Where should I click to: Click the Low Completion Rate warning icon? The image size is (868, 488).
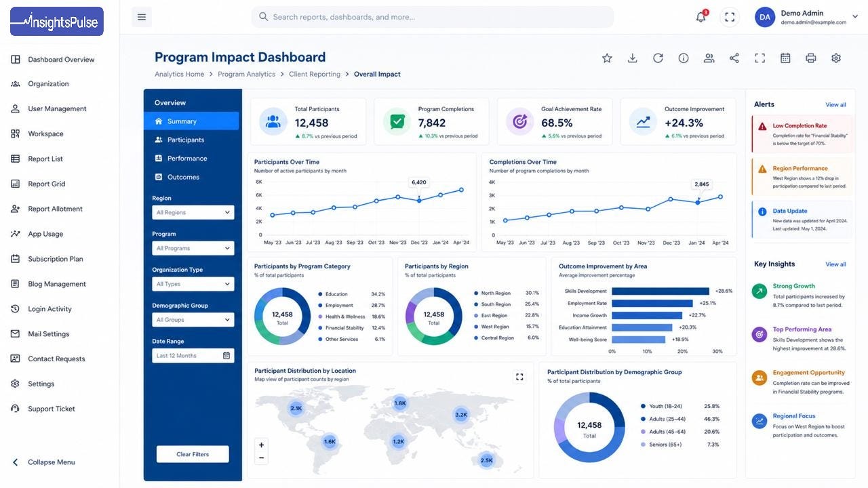762,126
